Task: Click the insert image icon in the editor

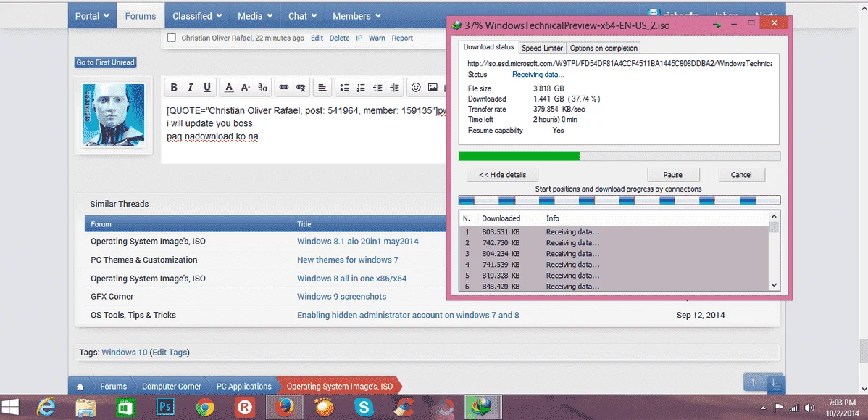Action: pyautogui.click(x=433, y=88)
